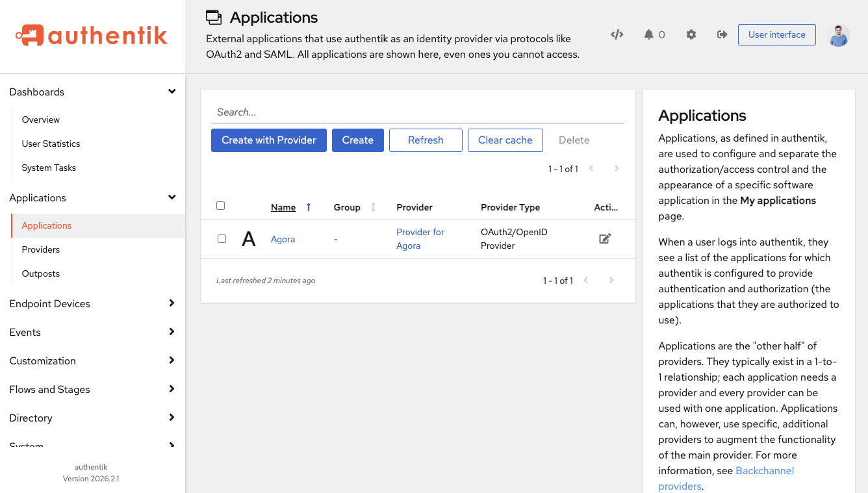Image resolution: width=868 pixels, height=493 pixels.
Task: Open Providers in the sidebar
Action: coord(41,249)
